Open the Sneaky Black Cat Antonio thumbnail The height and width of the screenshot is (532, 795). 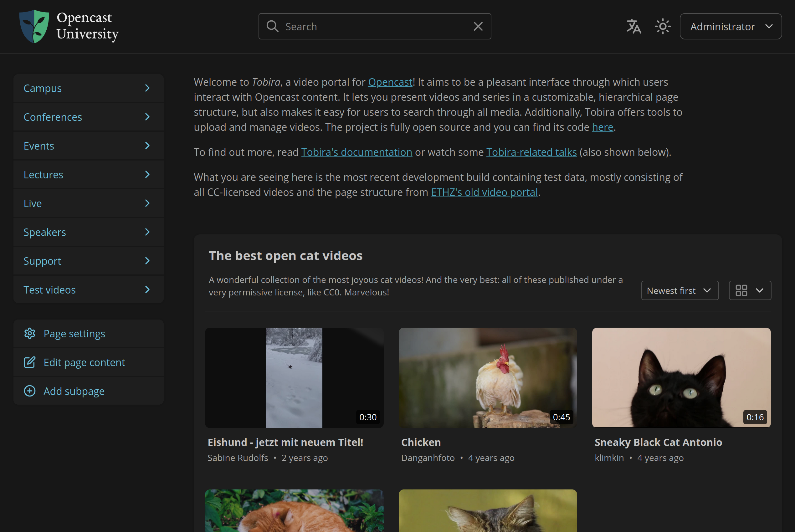681,377
